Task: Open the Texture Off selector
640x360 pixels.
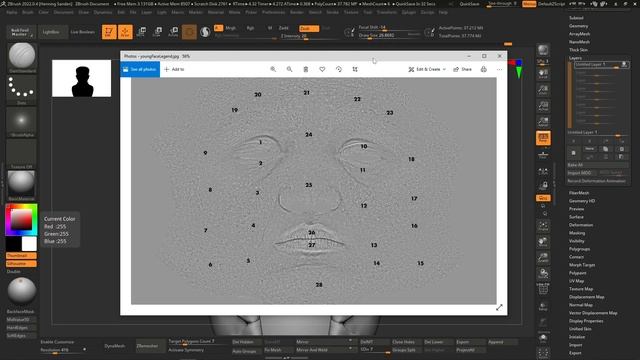Action: pos(22,154)
